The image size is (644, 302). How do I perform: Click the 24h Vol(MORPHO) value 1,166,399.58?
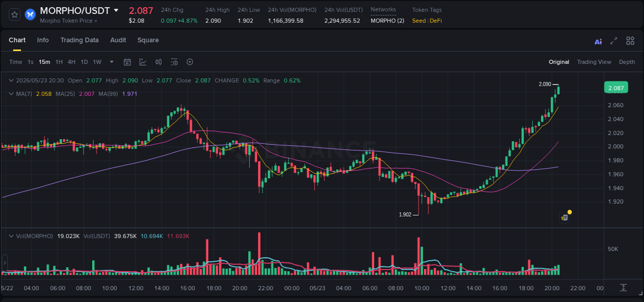point(285,21)
